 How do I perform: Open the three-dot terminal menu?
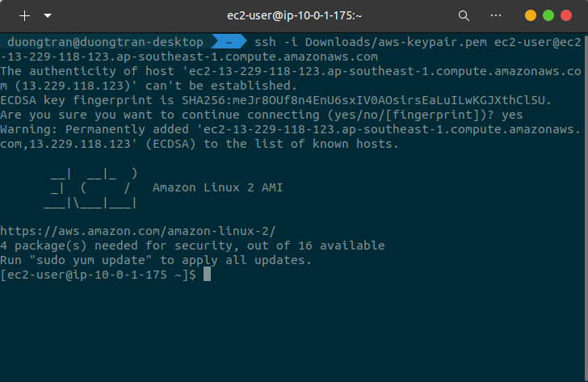click(x=496, y=15)
